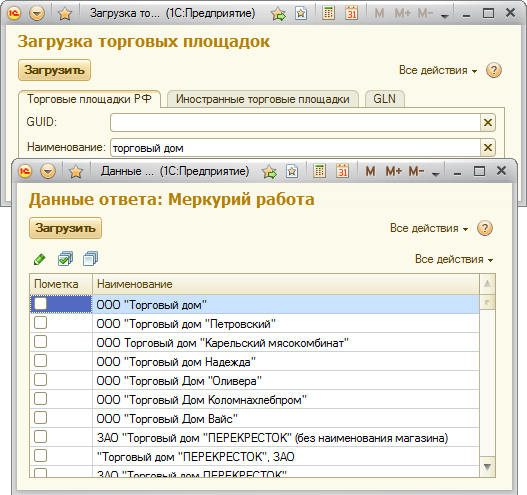Click the Наименование column header

[x=286, y=284]
